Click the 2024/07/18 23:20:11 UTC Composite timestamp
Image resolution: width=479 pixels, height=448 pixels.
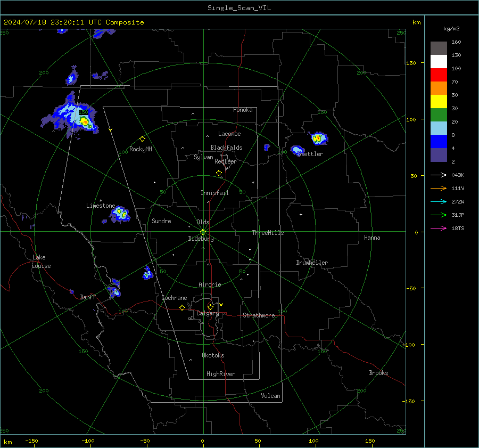tap(73, 22)
